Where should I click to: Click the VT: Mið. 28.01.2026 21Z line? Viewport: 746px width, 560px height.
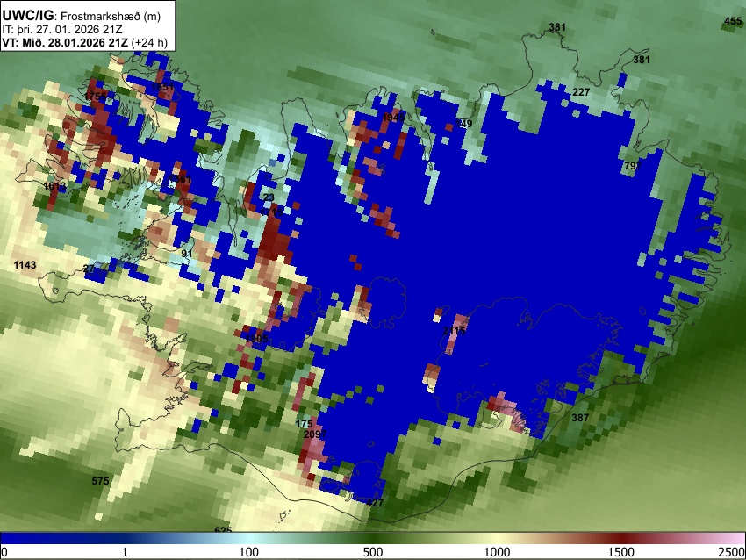[x=65, y=42]
